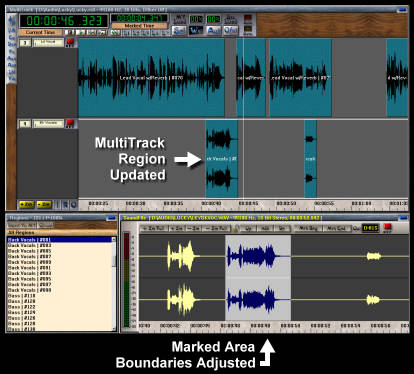Click the amber indicator below the red one
414x374 pixels.
(x=248, y=30)
